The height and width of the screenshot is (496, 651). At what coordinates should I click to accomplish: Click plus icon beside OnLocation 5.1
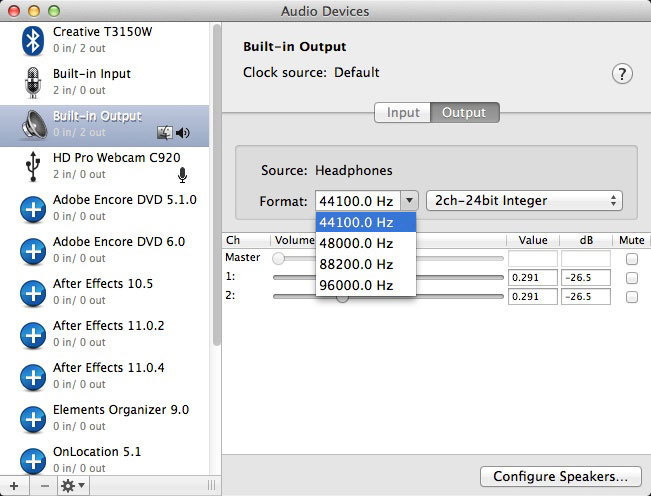pos(33,461)
